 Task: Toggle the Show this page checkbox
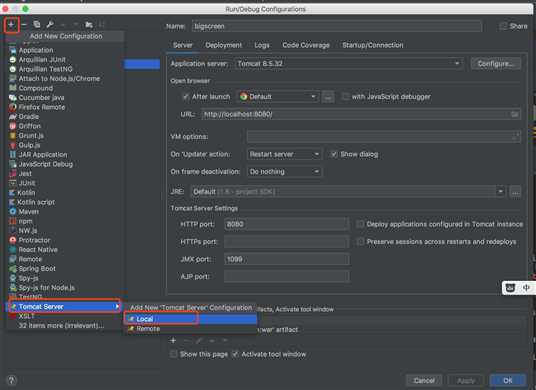174,354
